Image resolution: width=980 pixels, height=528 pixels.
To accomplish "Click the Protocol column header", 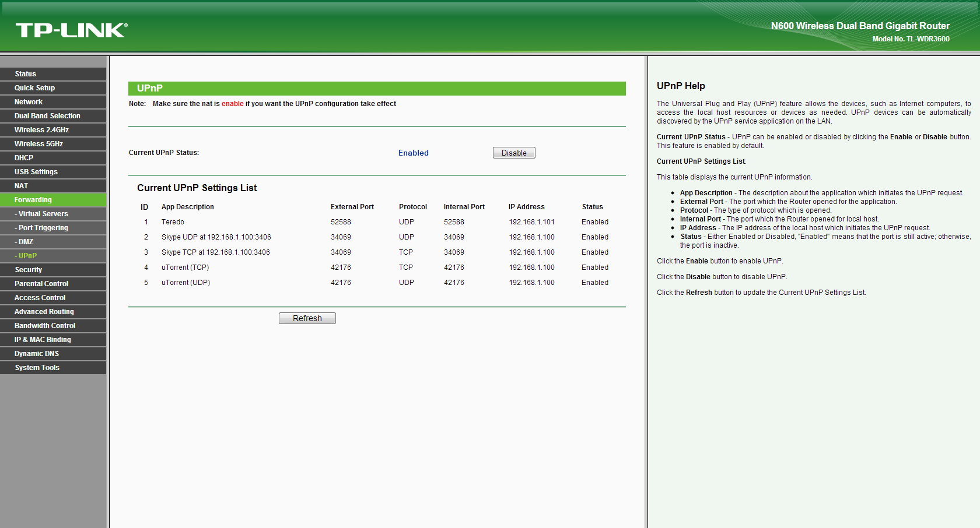I will pyautogui.click(x=413, y=207).
